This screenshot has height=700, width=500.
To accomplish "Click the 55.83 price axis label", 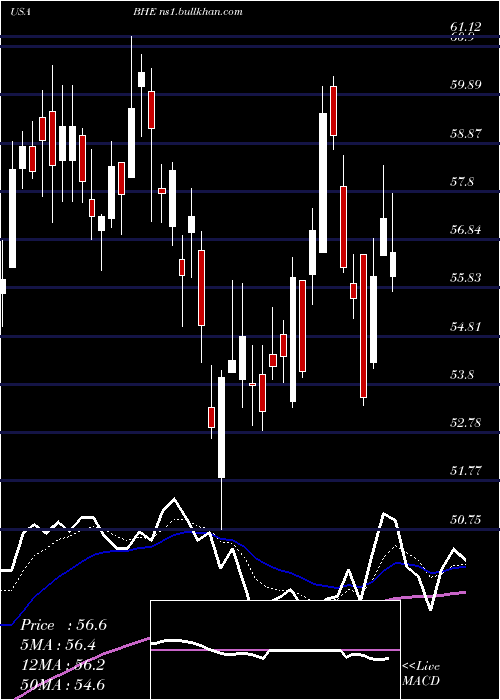I will [466, 278].
